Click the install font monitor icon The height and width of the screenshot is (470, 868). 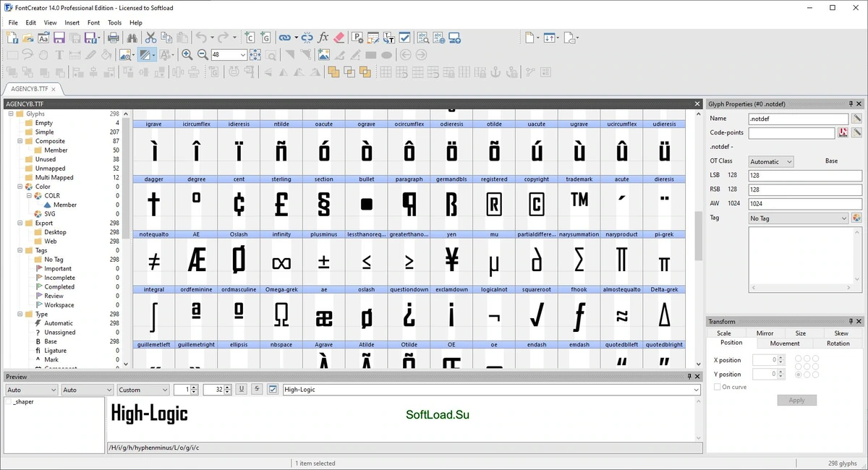coord(455,38)
